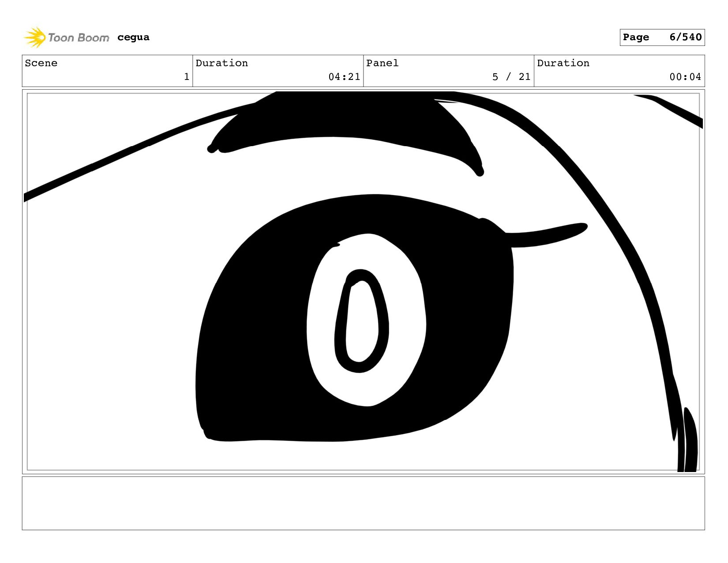This screenshot has width=728, height=563.
Task: Click the panel count '5 / 21'
Action: 511,77
